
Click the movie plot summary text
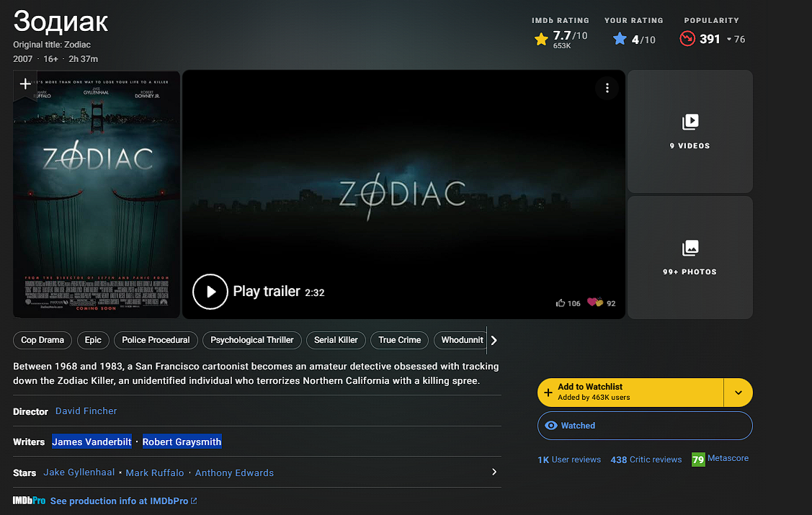pos(256,373)
